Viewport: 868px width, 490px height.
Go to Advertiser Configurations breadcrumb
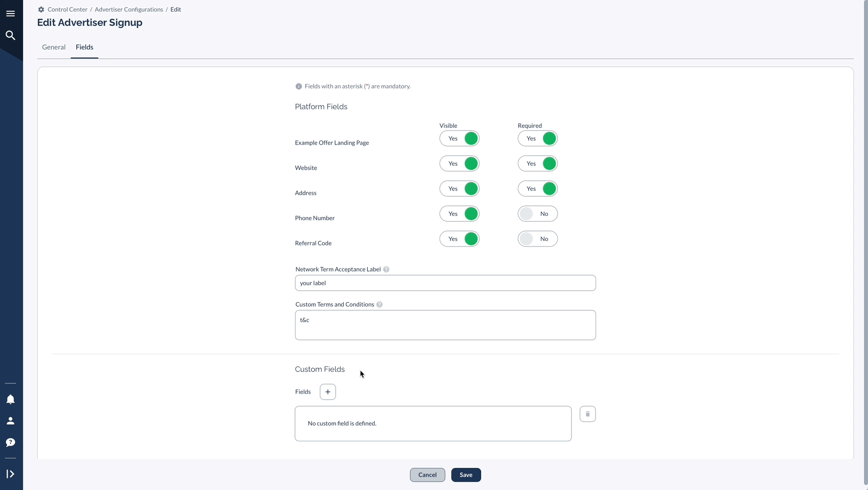(x=129, y=10)
